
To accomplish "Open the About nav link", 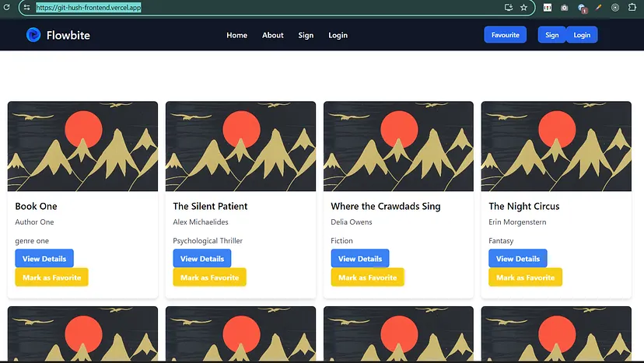I will 273,35.
